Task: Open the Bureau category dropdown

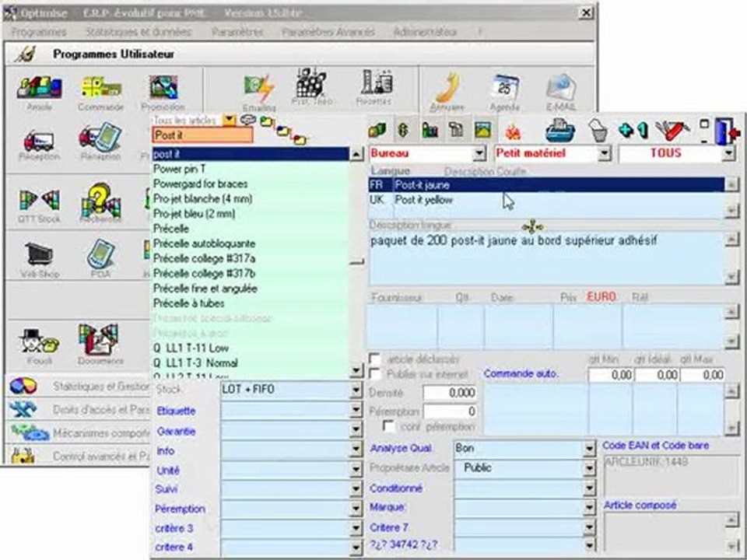Action: tap(479, 153)
